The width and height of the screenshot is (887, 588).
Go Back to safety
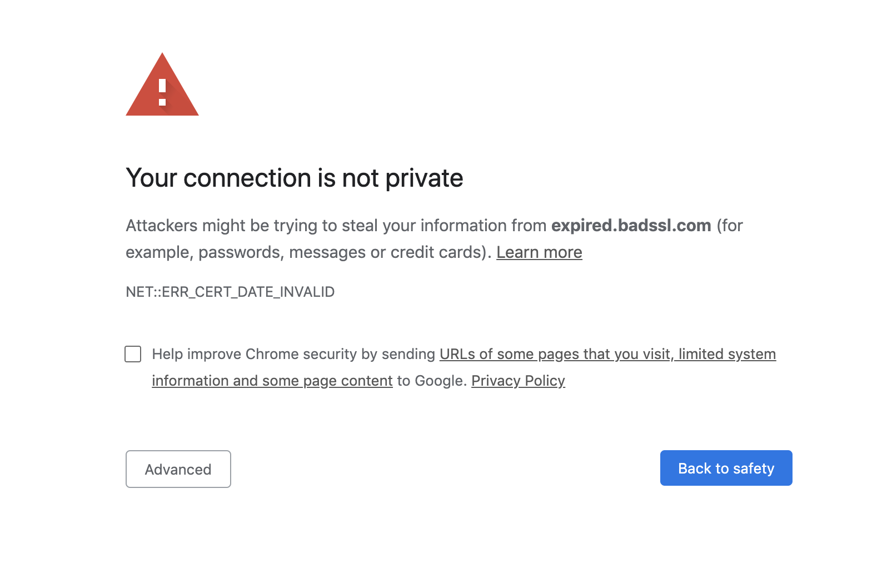726,468
